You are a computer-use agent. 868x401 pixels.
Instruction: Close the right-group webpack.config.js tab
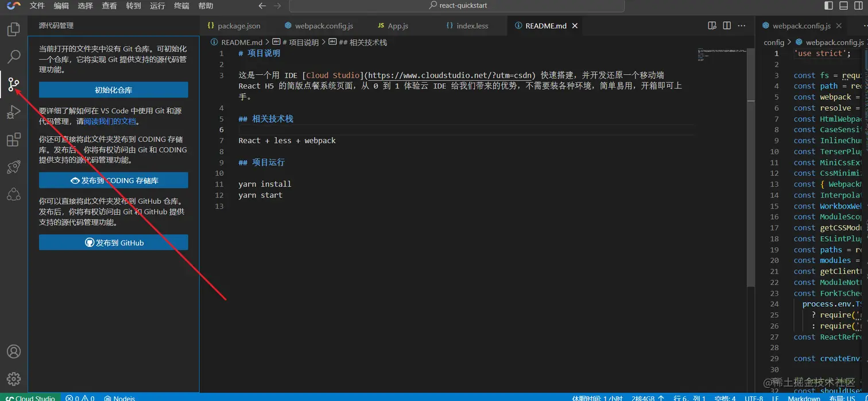(x=839, y=26)
